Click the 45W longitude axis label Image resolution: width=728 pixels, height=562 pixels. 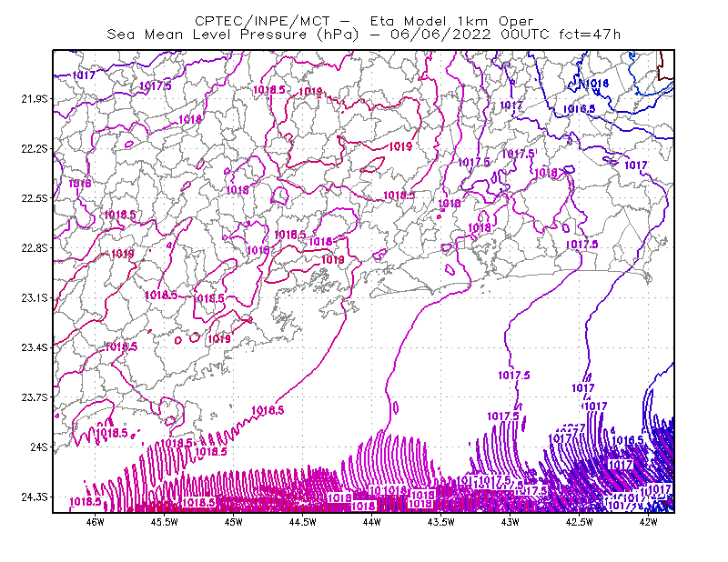click(234, 522)
